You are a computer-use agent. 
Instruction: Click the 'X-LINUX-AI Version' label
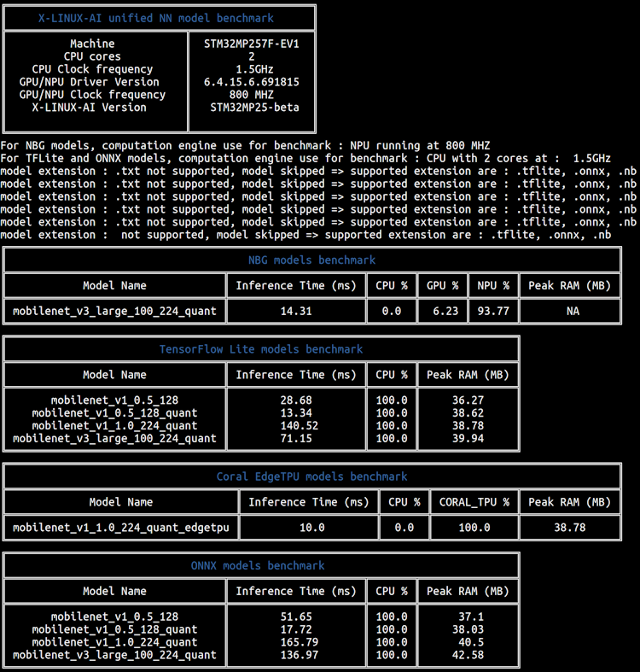point(89,108)
